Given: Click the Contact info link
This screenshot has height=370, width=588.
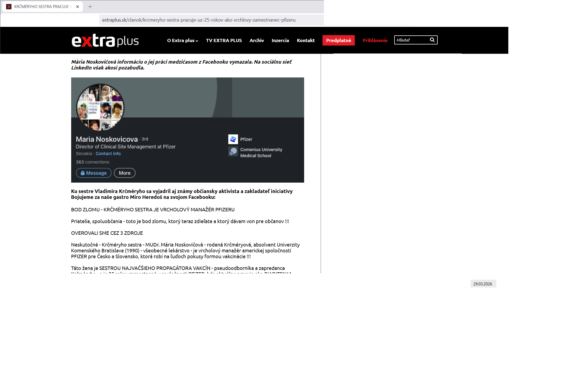Looking at the screenshot, I should click(x=108, y=154).
